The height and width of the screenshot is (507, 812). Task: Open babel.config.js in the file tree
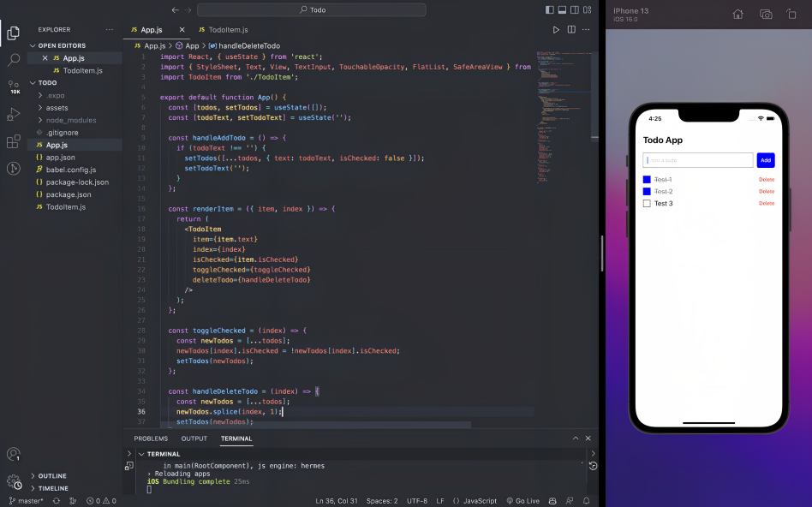(71, 170)
